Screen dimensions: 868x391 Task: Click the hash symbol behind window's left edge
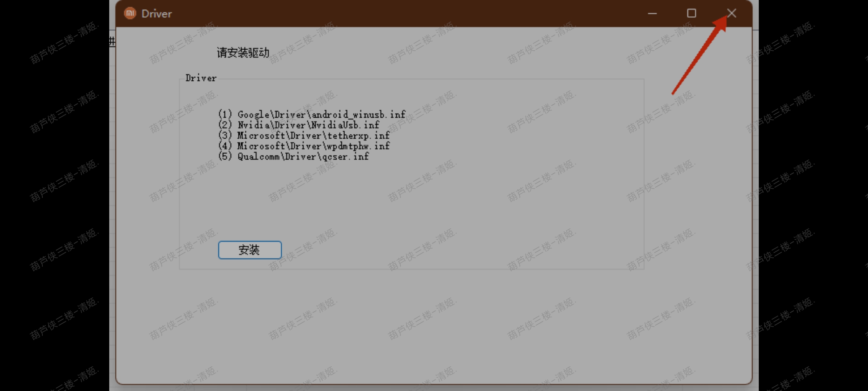(112, 41)
